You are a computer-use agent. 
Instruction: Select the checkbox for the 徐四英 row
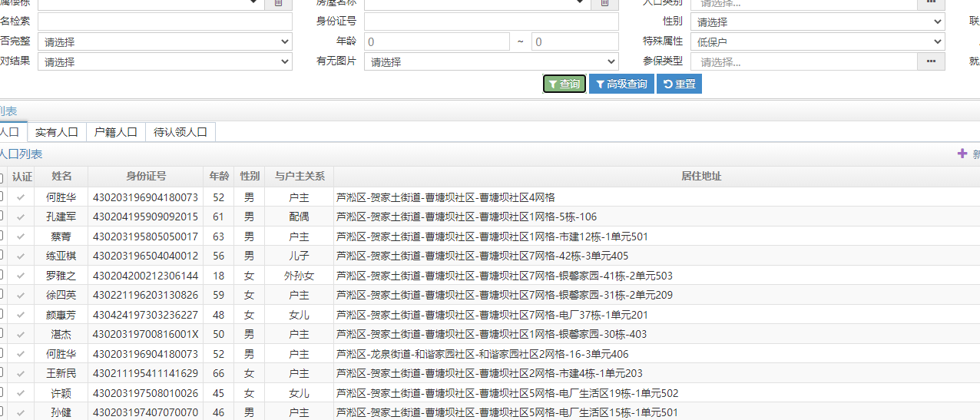[x=1, y=295]
